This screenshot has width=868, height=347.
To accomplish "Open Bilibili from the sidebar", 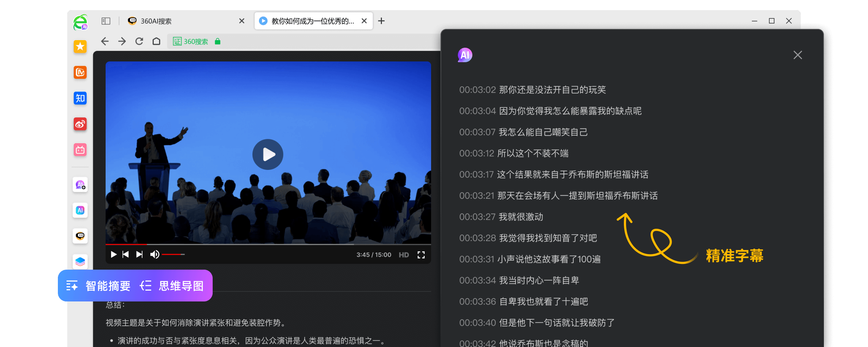I will [80, 150].
